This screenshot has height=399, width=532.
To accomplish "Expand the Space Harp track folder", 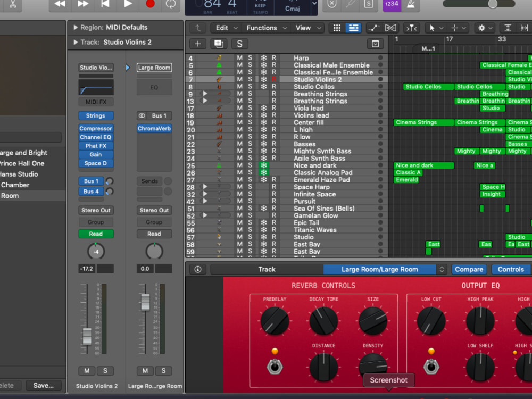I will click(205, 187).
